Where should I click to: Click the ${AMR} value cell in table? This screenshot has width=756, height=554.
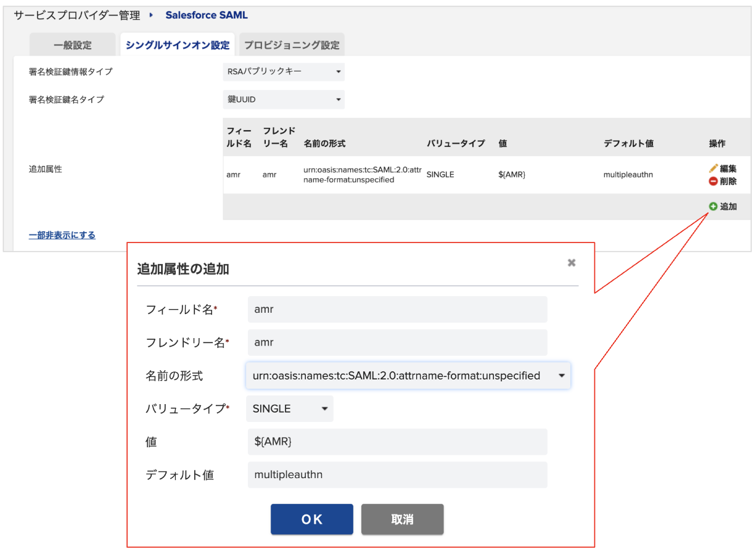(x=512, y=175)
